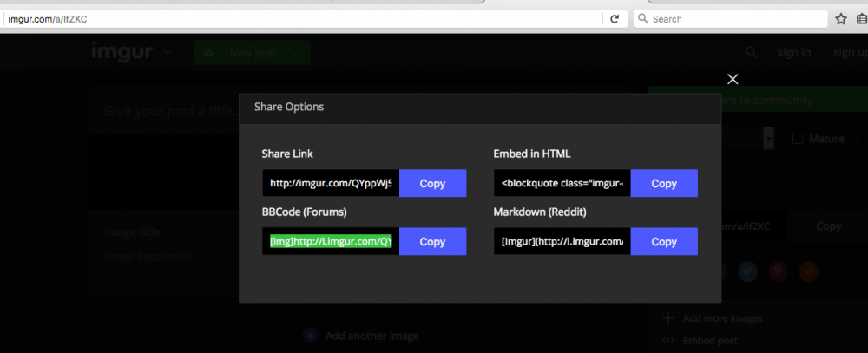Share to Reddit via the orange icon
Screen dimensions: 868x353
809,271
